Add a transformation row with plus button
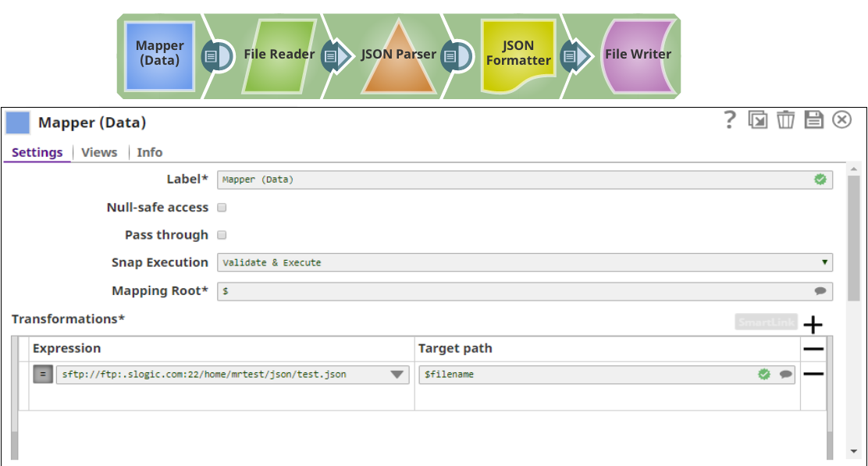Viewport: 868px width, 466px height. (x=813, y=325)
